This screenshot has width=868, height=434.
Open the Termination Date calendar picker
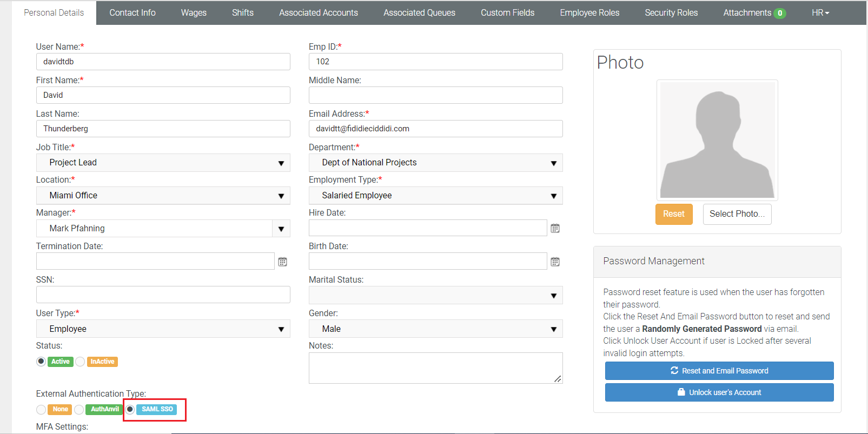click(282, 262)
